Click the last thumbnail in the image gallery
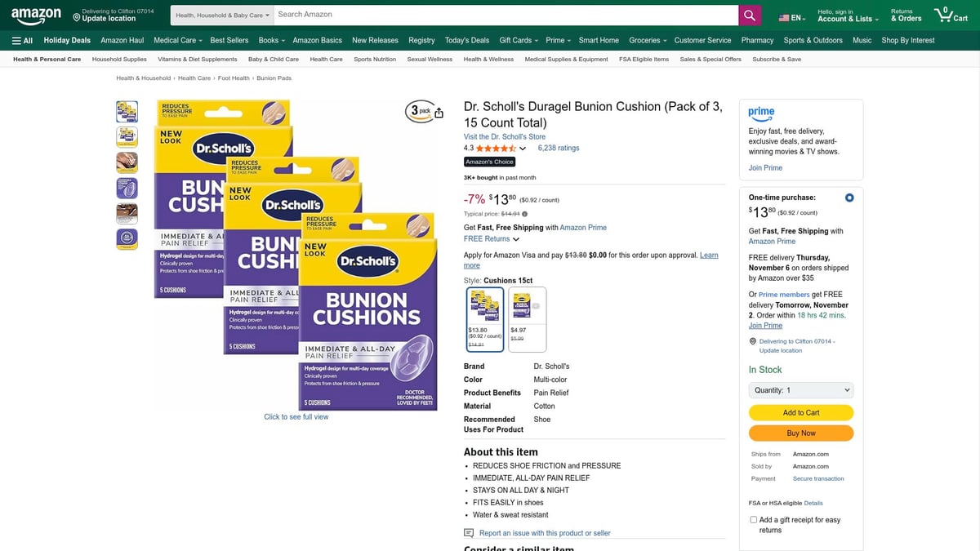The width and height of the screenshot is (980, 551). [127, 238]
